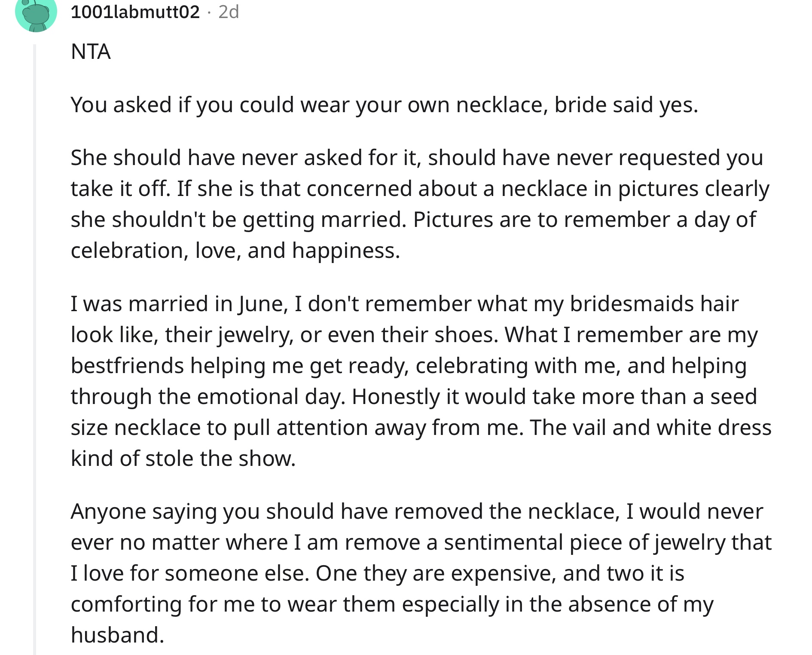Click the line starting 'size necklace to pull attention'

click(x=421, y=428)
